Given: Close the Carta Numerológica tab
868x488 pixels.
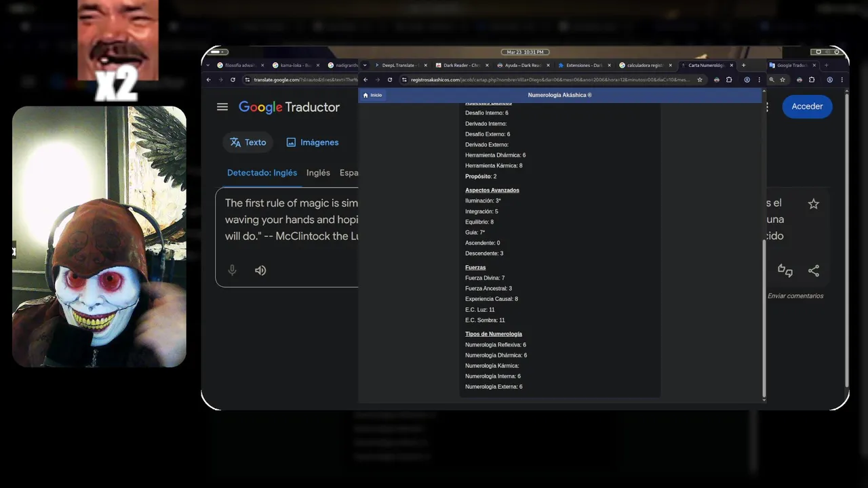Looking at the screenshot, I should click(x=732, y=65).
